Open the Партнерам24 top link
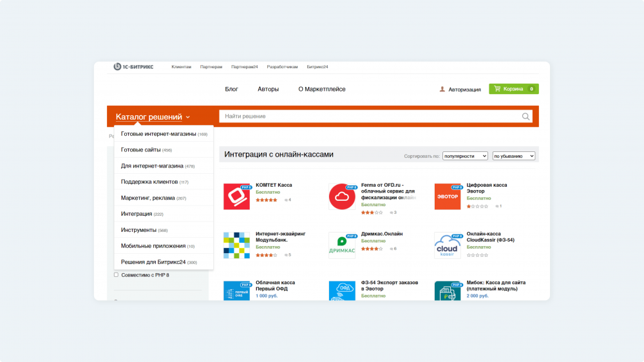Viewport: 644px width, 362px height. point(244,67)
